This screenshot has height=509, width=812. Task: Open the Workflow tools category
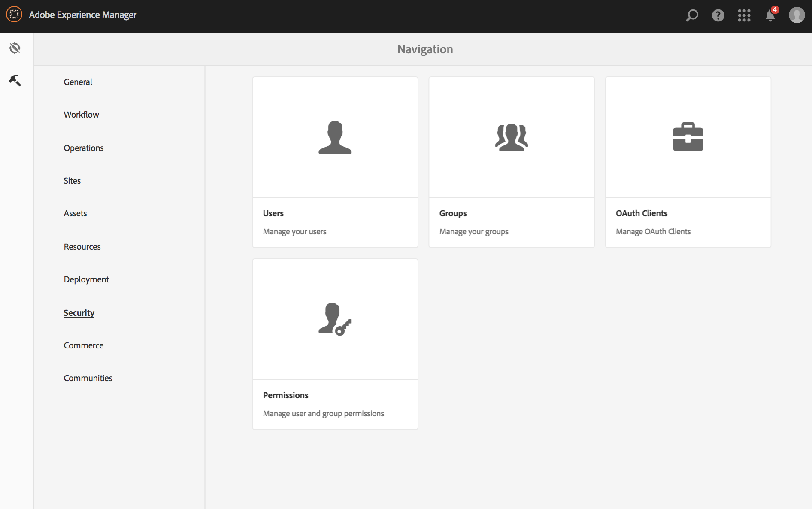coord(82,115)
